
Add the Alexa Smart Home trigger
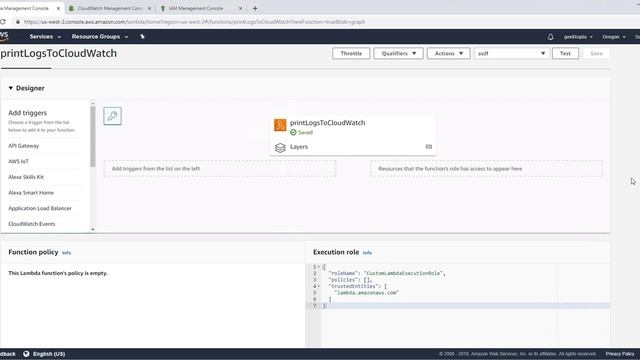[31, 193]
